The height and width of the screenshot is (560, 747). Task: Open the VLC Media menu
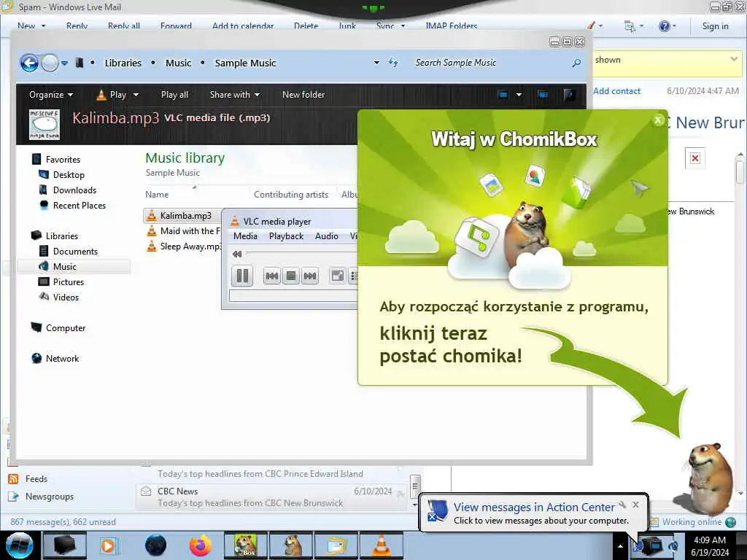tap(245, 236)
